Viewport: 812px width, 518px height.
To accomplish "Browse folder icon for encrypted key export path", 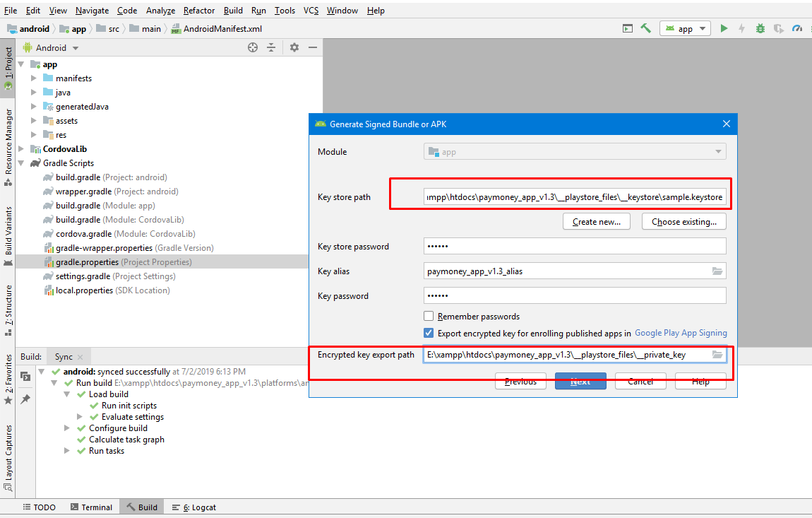I will (x=717, y=355).
